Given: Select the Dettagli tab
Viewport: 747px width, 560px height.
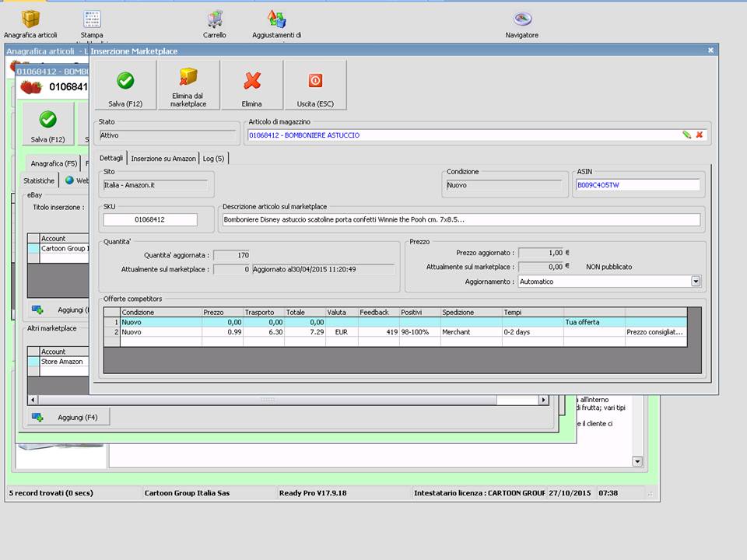Looking at the screenshot, I should click(111, 159).
